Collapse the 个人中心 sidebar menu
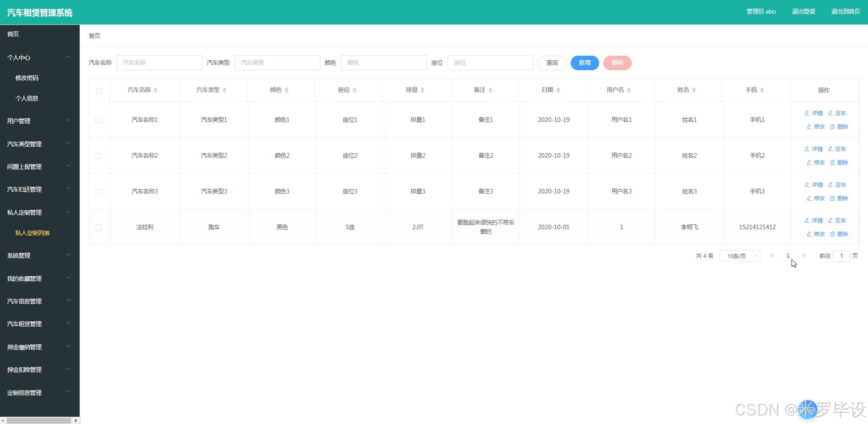The width and height of the screenshot is (868, 424). 40,58
